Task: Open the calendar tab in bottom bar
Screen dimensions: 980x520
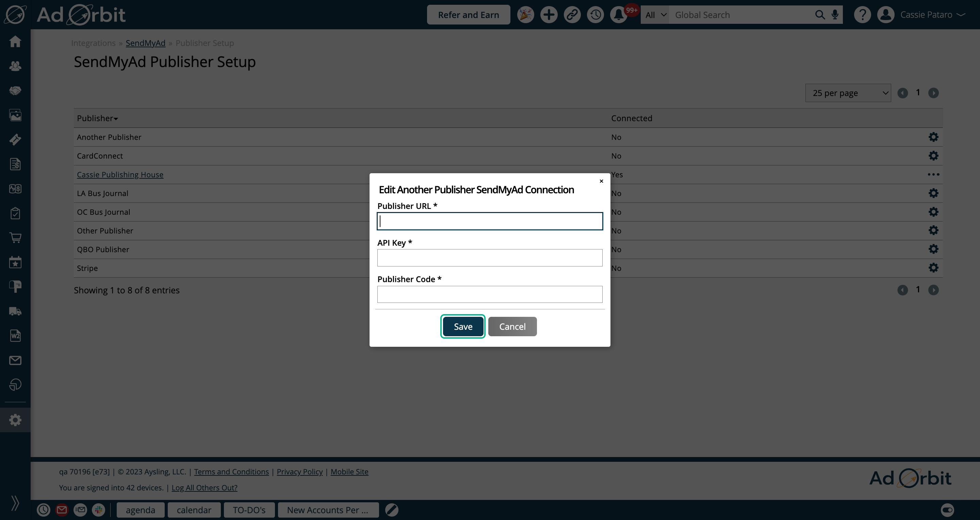Action: [194, 510]
